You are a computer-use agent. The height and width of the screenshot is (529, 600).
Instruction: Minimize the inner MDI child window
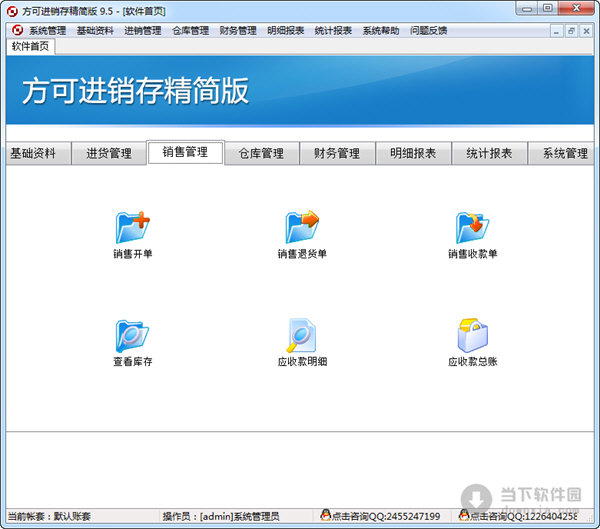[556, 31]
